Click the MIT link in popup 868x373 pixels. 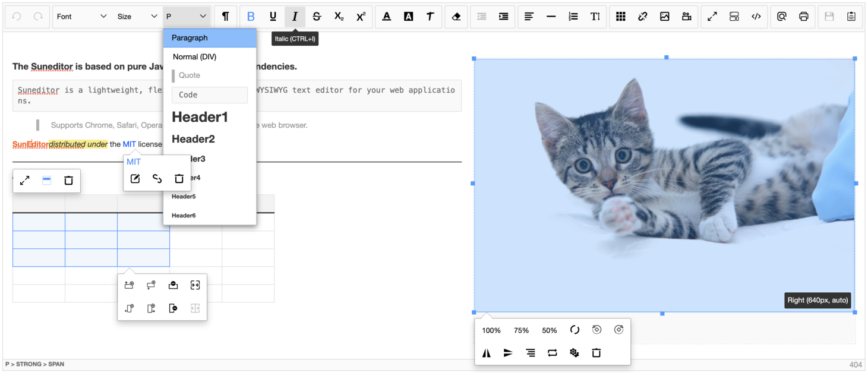coord(134,162)
